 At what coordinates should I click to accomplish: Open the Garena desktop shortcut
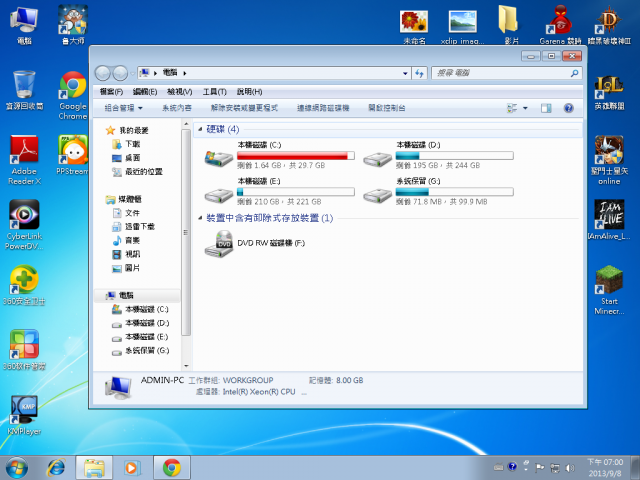click(x=560, y=25)
